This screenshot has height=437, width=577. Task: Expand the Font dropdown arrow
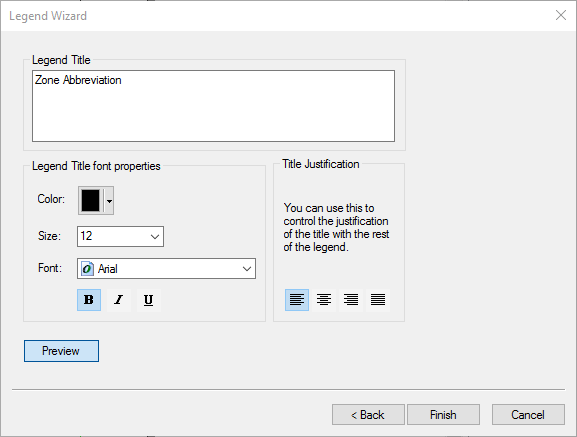(247, 269)
